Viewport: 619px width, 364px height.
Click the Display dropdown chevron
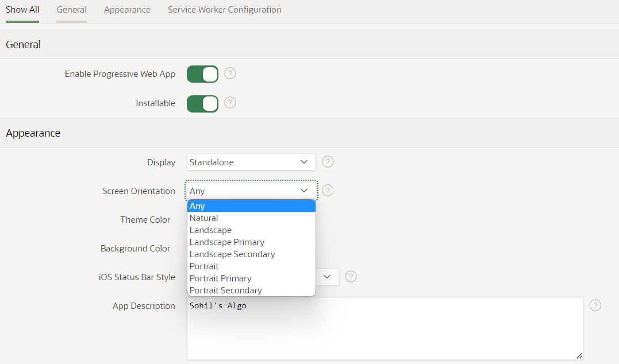[304, 162]
